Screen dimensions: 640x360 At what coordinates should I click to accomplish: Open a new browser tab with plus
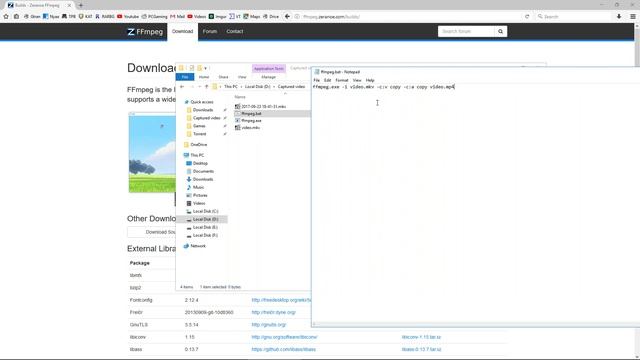coord(80,5)
